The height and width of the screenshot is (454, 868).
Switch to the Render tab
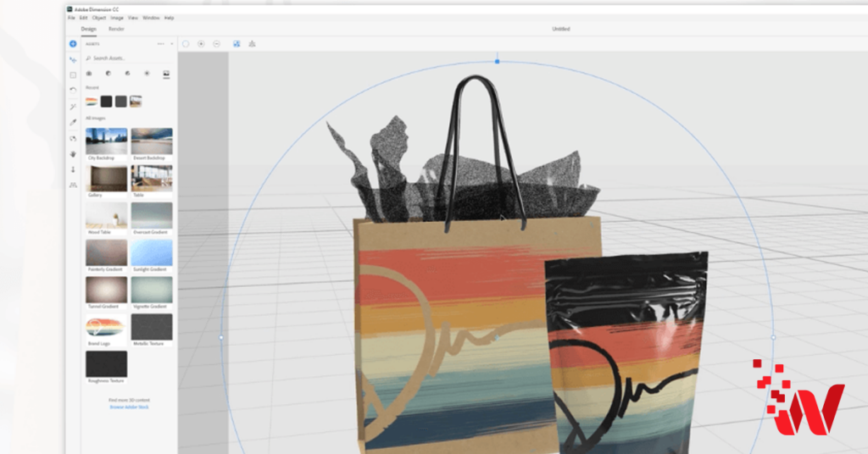coord(116,29)
